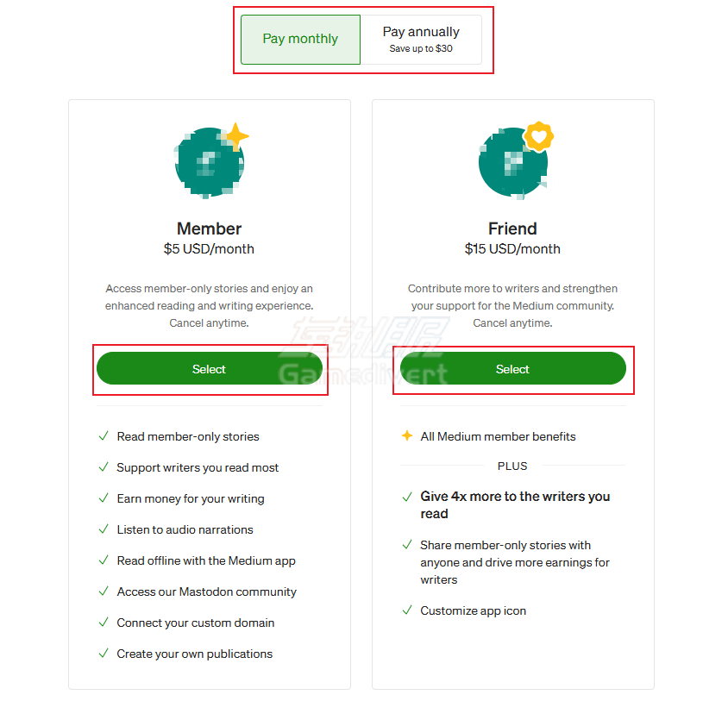The height and width of the screenshot is (701, 728).
Task: Click the checkmark beside Read member-only stories
Action: click(104, 436)
